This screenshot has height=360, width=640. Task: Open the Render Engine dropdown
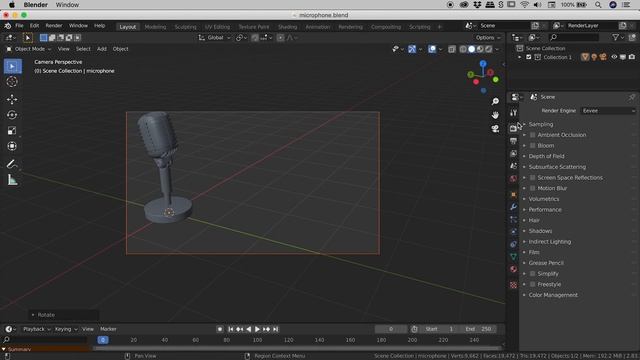(608, 111)
